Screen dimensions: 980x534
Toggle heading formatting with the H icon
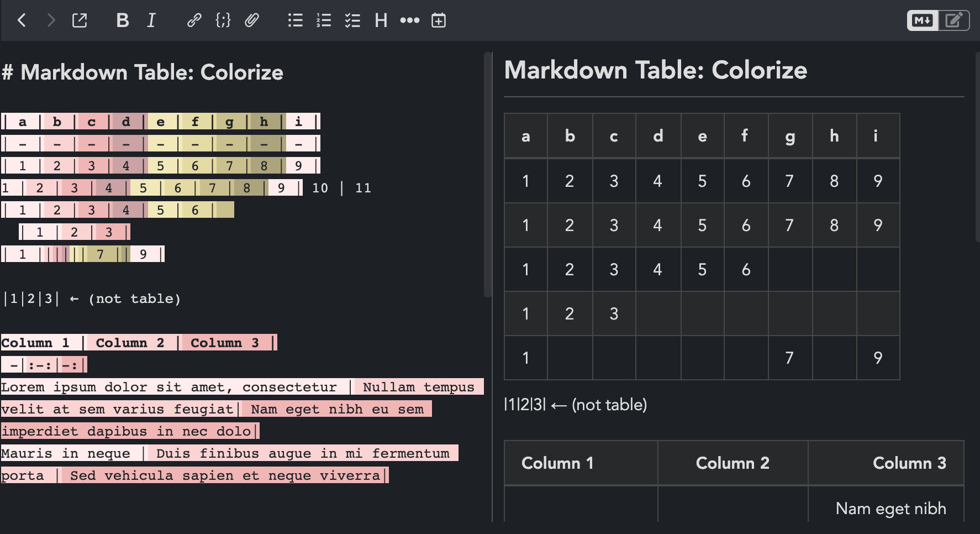click(x=381, y=20)
